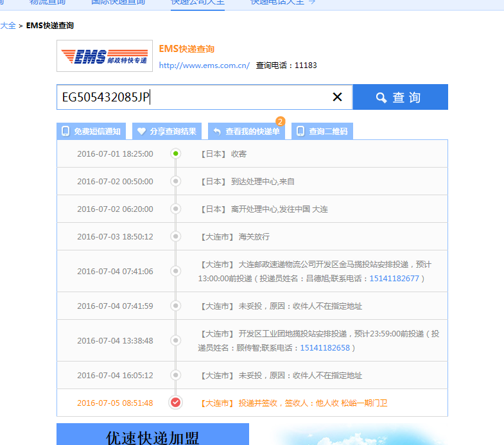Click the red checkmark delivered status icon
This screenshot has height=445, width=504.
tap(175, 402)
